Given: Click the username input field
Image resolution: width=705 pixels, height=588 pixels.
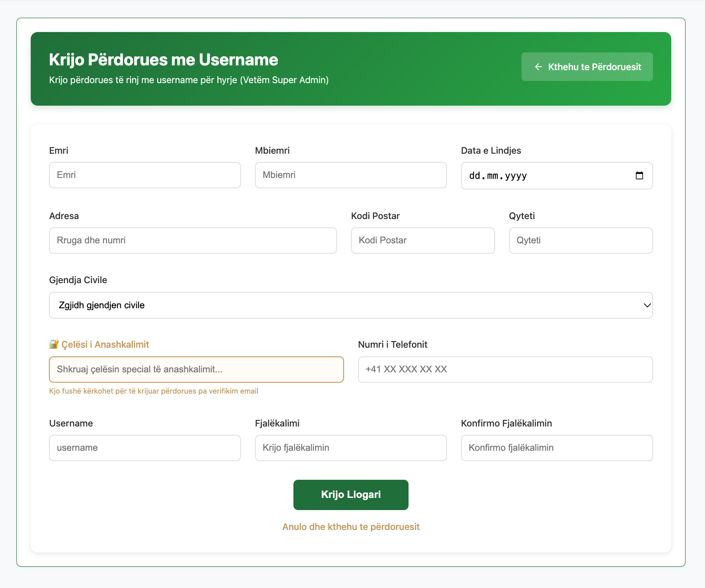Looking at the screenshot, I should click(145, 448).
